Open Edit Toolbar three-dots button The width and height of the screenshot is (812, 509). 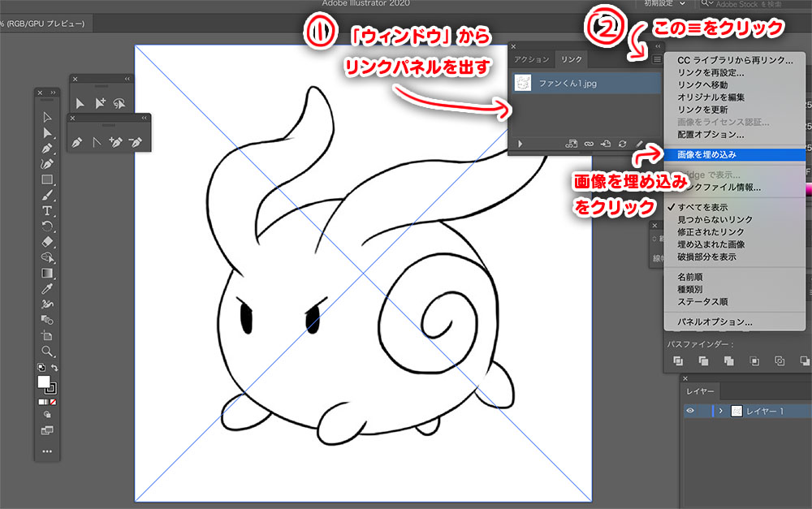[47, 451]
